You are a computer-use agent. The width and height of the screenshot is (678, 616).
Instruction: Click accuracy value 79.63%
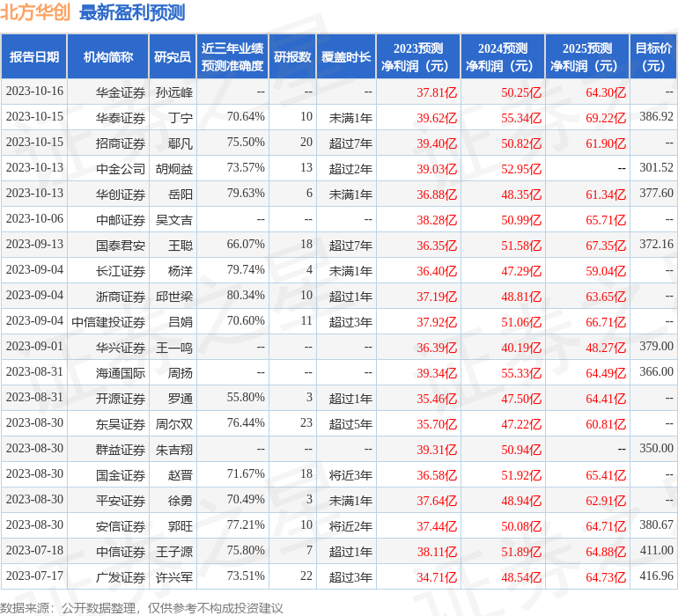pyautogui.click(x=246, y=193)
